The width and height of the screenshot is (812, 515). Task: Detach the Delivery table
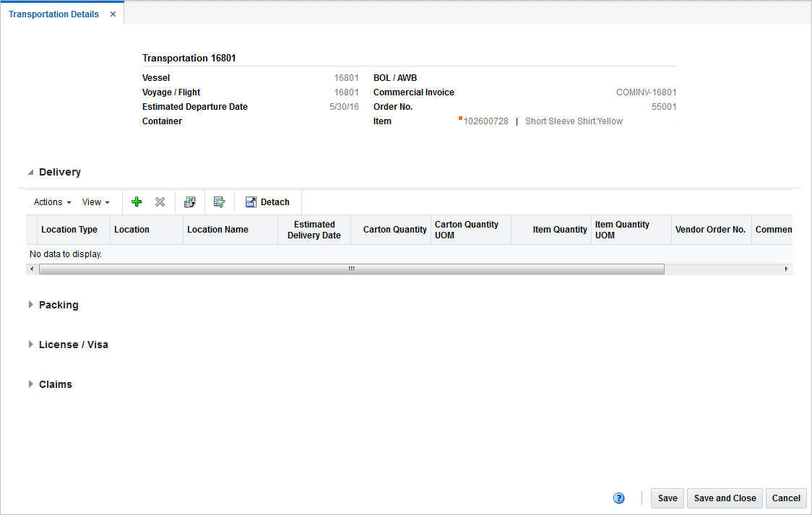(267, 202)
